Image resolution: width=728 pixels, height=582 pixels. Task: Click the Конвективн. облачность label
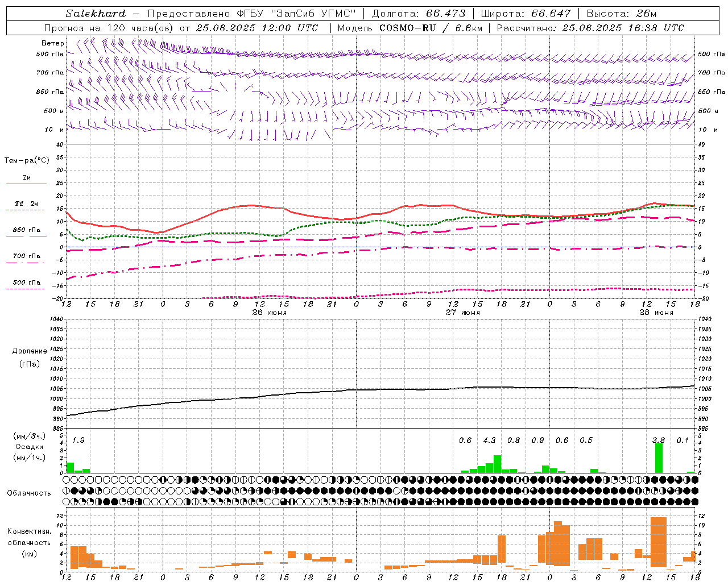29,537
